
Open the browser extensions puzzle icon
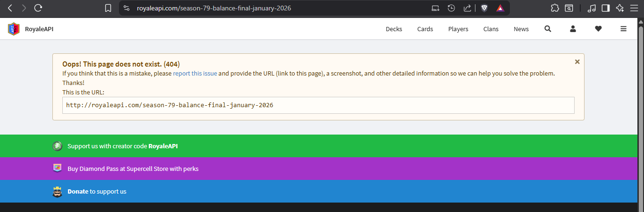point(555,8)
